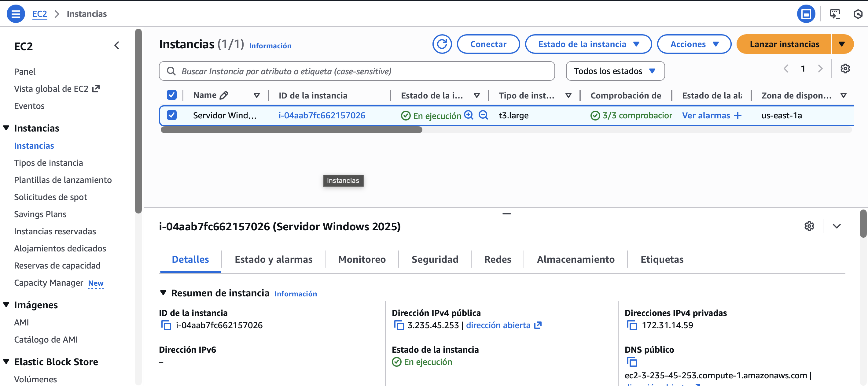868x386 pixels.
Task: Click the zoom-out filter icon beside En ejecución
Action: 483,115
